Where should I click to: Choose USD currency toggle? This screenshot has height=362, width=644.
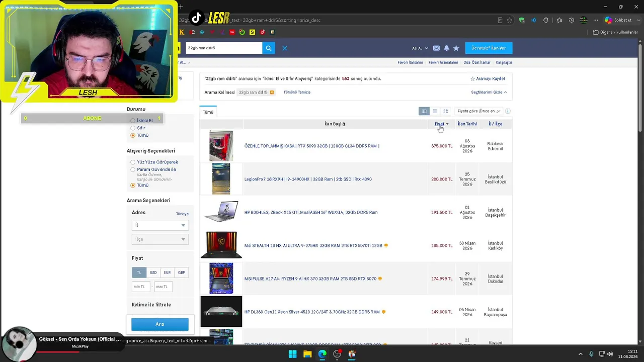(153, 273)
